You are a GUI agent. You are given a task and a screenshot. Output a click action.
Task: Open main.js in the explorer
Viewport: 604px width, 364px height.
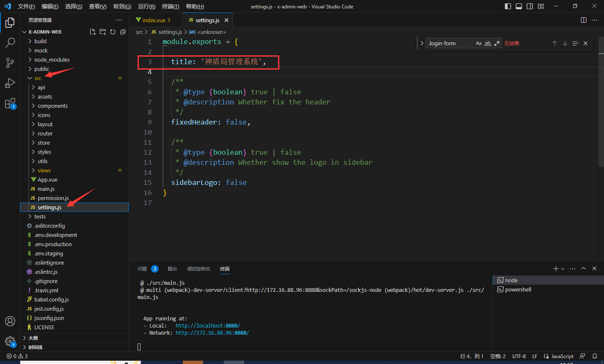(75, 189)
